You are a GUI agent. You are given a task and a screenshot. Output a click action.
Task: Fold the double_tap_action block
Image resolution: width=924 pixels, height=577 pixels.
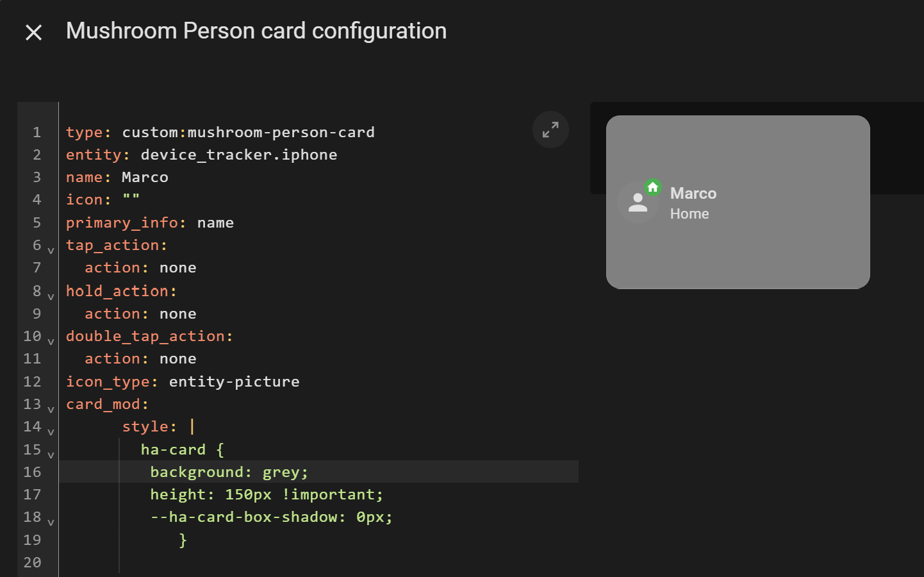51,342
